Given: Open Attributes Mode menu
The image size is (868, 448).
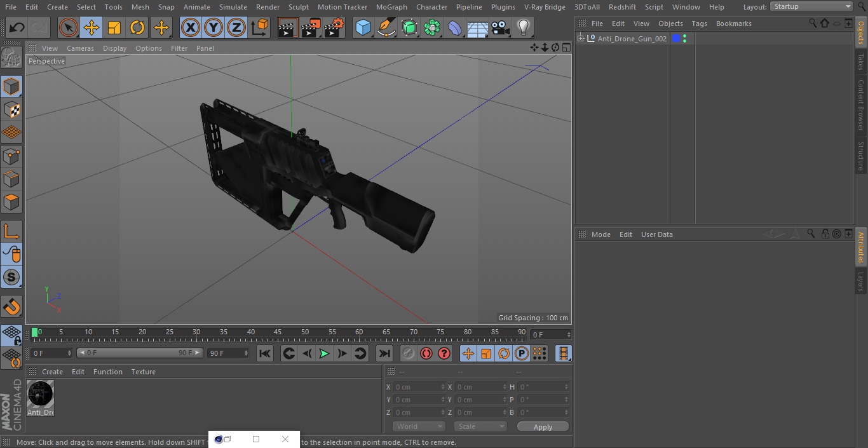Looking at the screenshot, I should [600, 234].
